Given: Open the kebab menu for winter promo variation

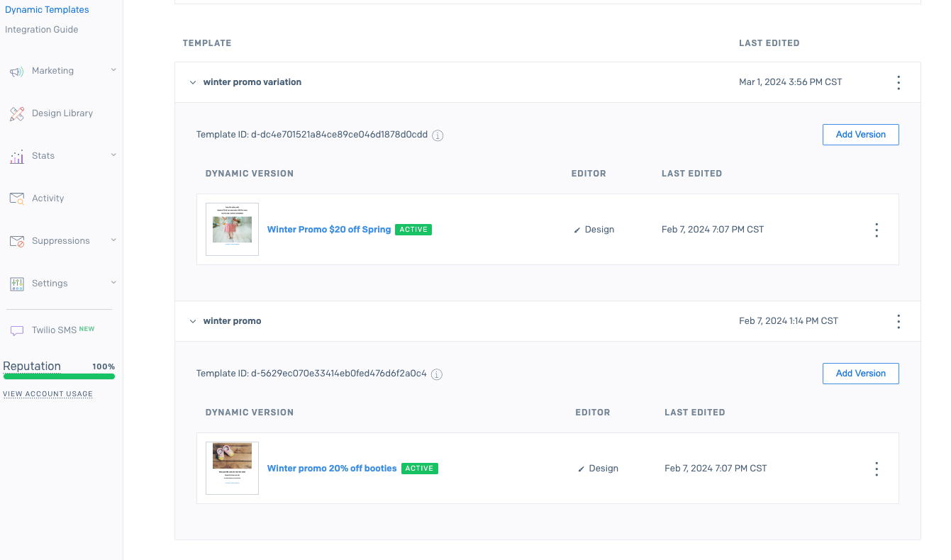Looking at the screenshot, I should coord(899,82).
